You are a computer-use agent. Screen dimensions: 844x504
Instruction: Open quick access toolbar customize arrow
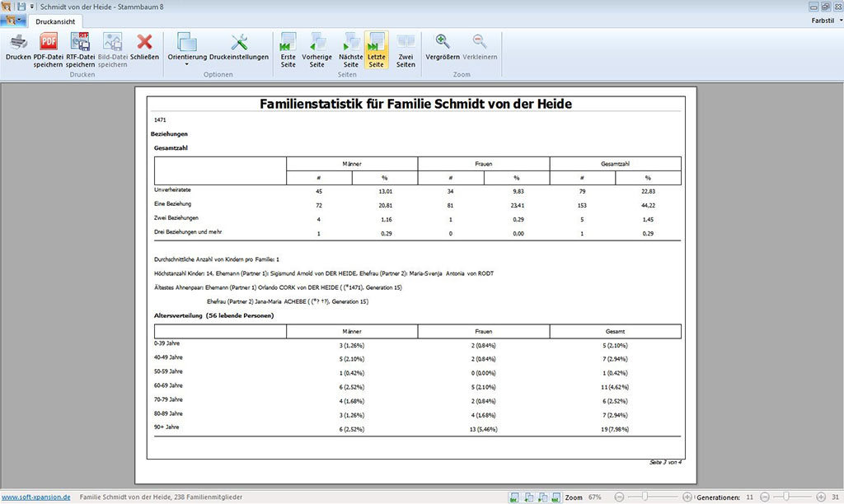[x=32, y=7]
